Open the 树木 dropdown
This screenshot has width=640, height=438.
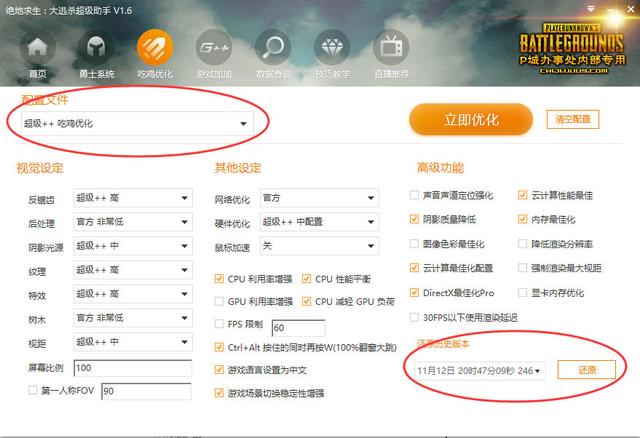(133, 318)
